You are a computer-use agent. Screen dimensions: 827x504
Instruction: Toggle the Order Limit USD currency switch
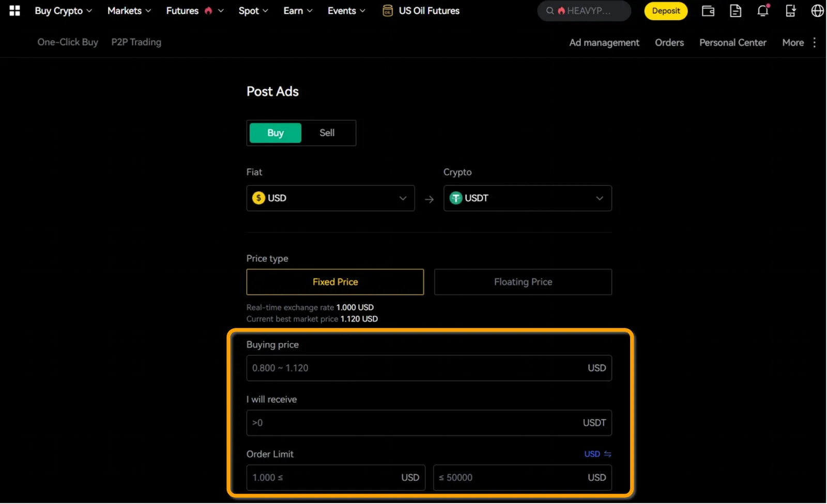pos(598,454)
